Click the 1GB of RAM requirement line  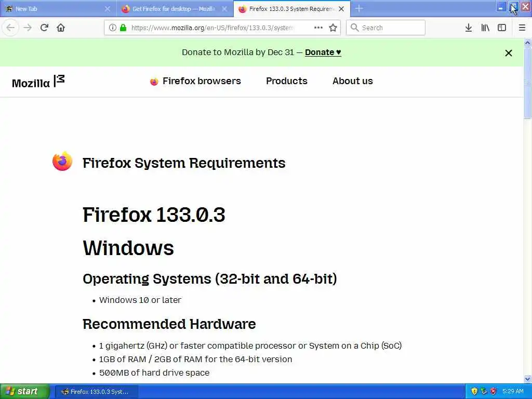click(195, 360)
